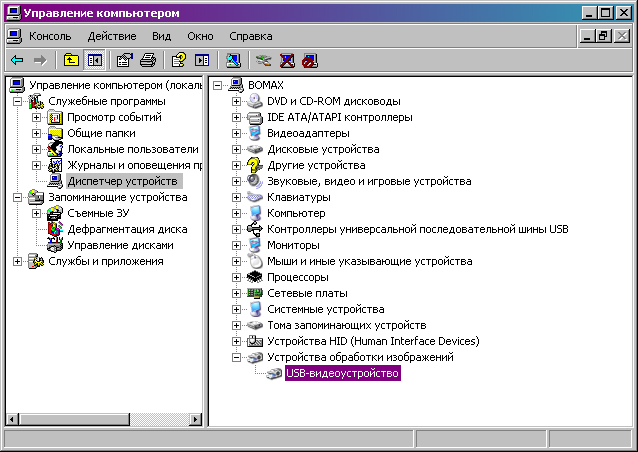The width and height of the screenshot is (638, 452).
Task: Click the IDE ATA/ATAPI controllers icon
Action: point(255,117)
